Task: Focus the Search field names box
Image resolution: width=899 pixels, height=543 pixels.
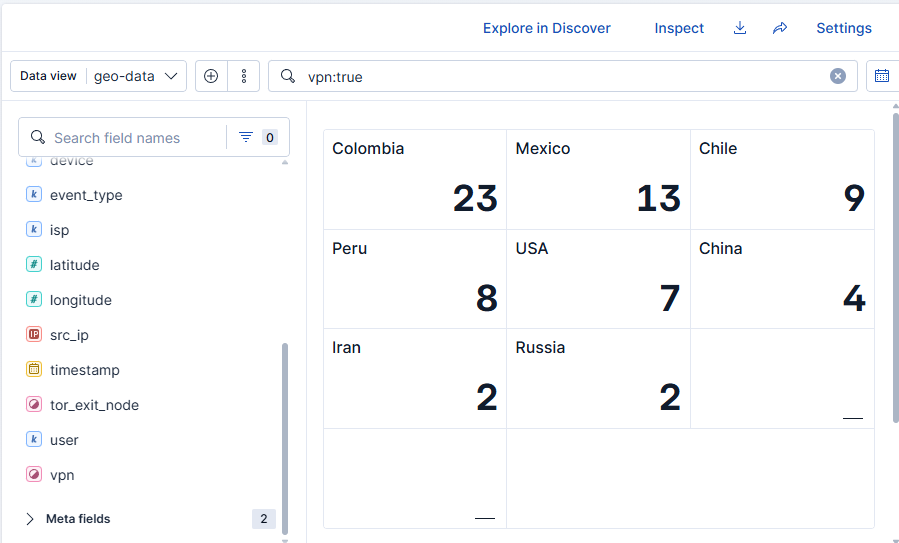Action: click(123, 138)
